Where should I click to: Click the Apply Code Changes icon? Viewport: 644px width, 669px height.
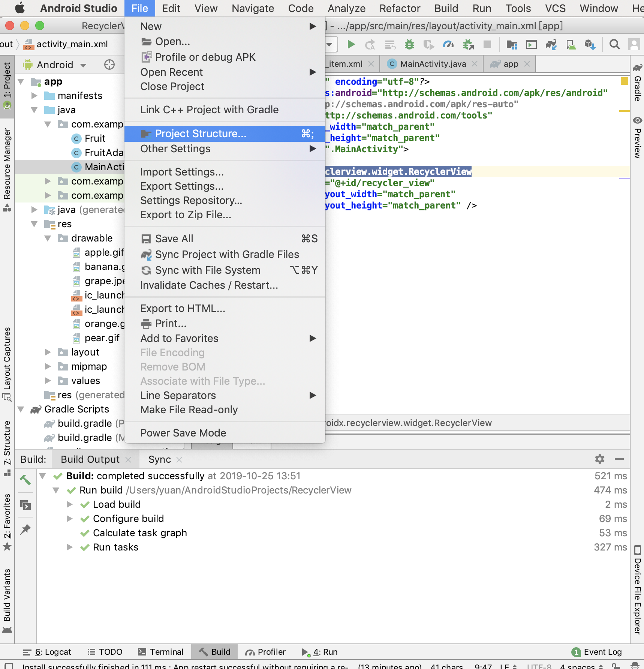click(x=390, y=45)
